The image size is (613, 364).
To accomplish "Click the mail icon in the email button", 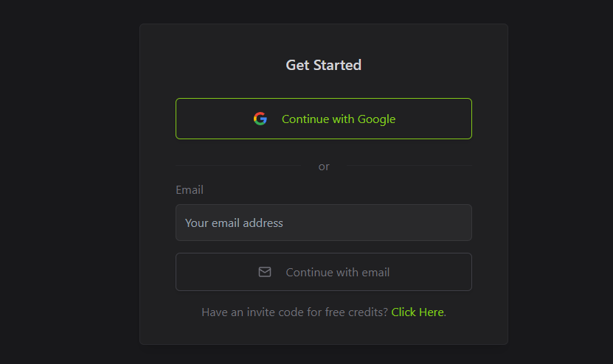I will tap(265, 272).
